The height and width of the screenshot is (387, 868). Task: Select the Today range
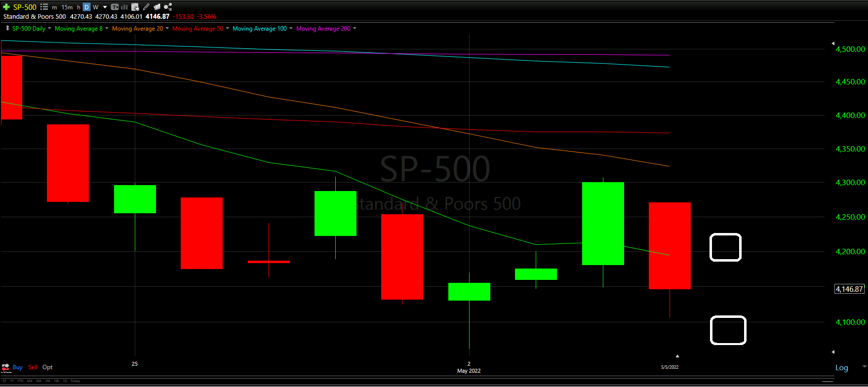[75, 381]
